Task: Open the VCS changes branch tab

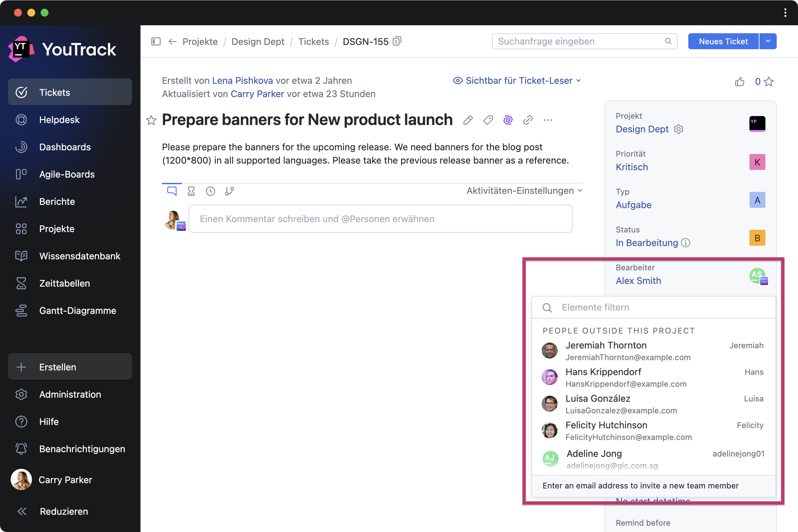Action: tap(230, 191)
